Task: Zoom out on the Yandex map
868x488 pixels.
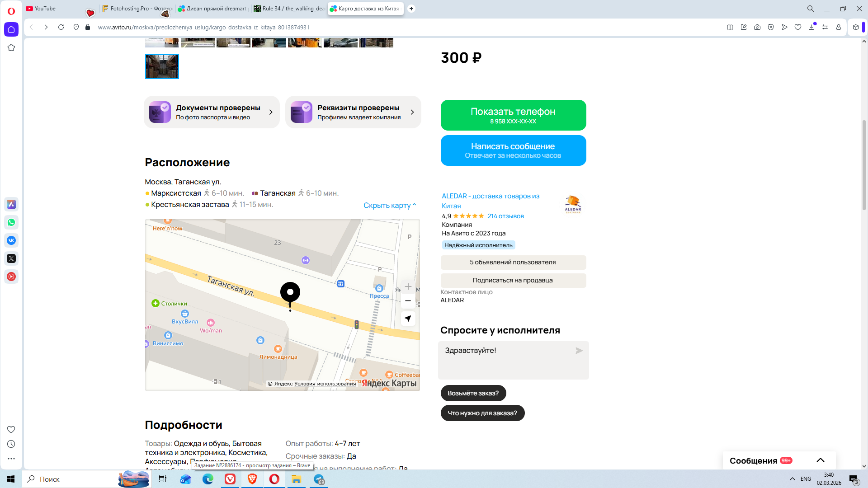Action: (x=408, y=301)
